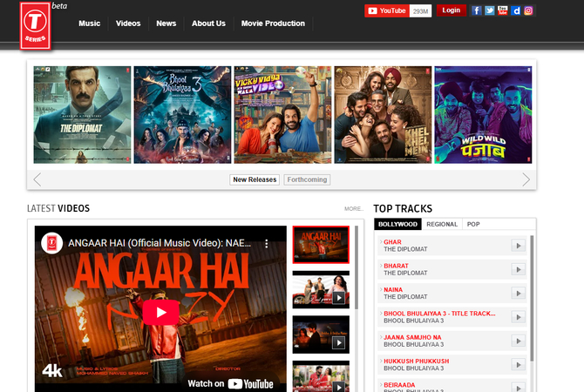Open the JAANA SAMJHO NA link

click(412, 337)
